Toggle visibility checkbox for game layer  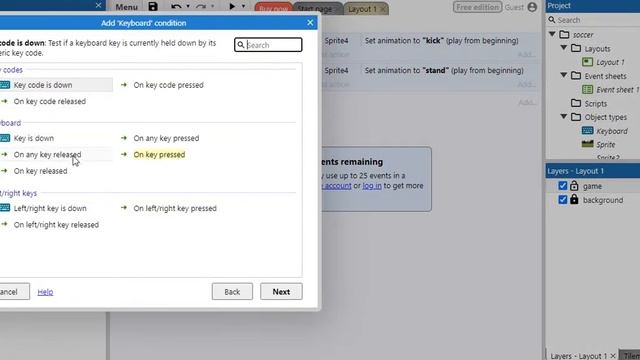tap(562, 186)
